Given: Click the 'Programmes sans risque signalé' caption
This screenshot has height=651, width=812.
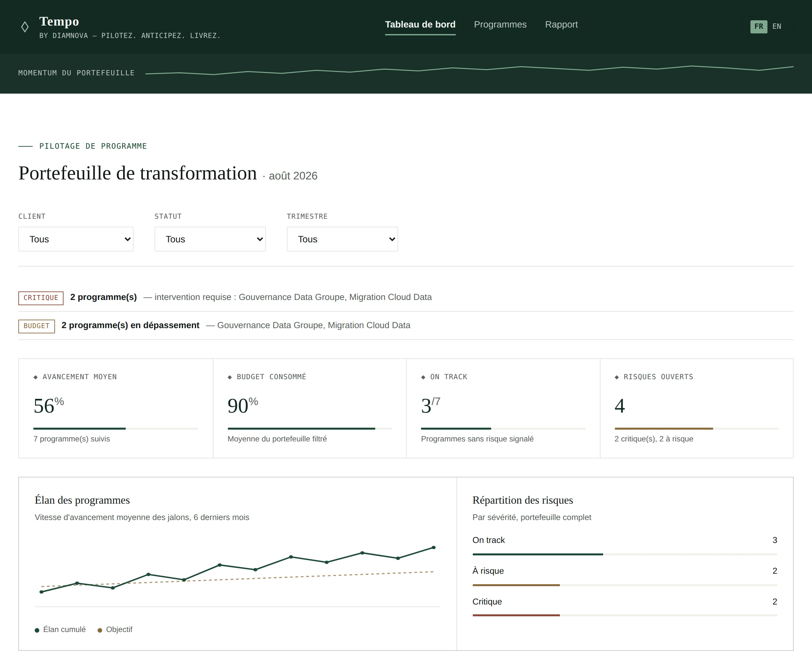Looking at the screenshot, I should click(x=477, y=439).
